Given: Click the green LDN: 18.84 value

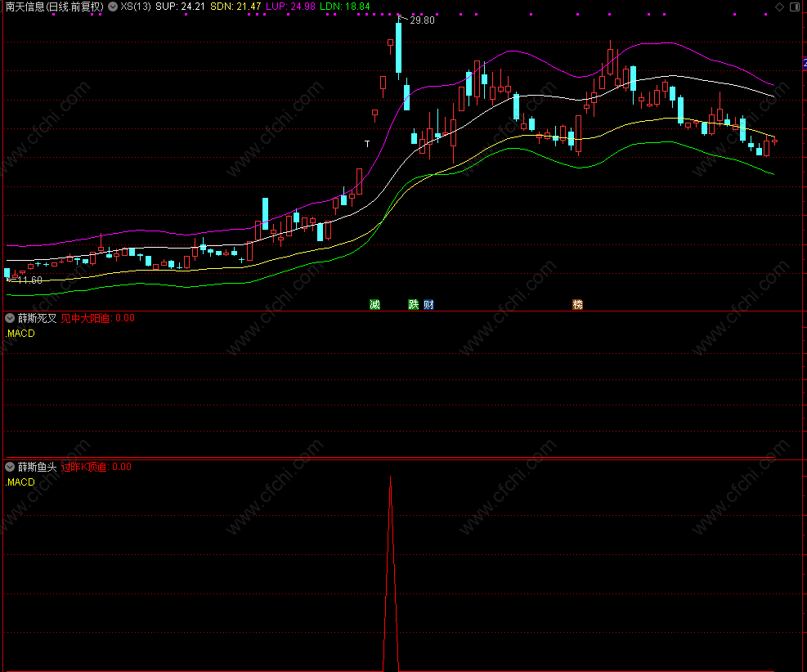Looking at the screenshot, I should [345, 7].
